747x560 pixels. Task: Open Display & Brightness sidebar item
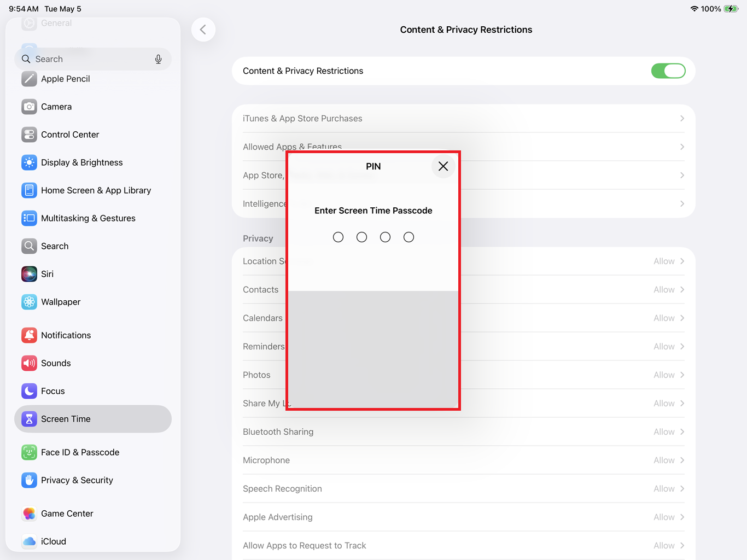(x=93, y=162)
